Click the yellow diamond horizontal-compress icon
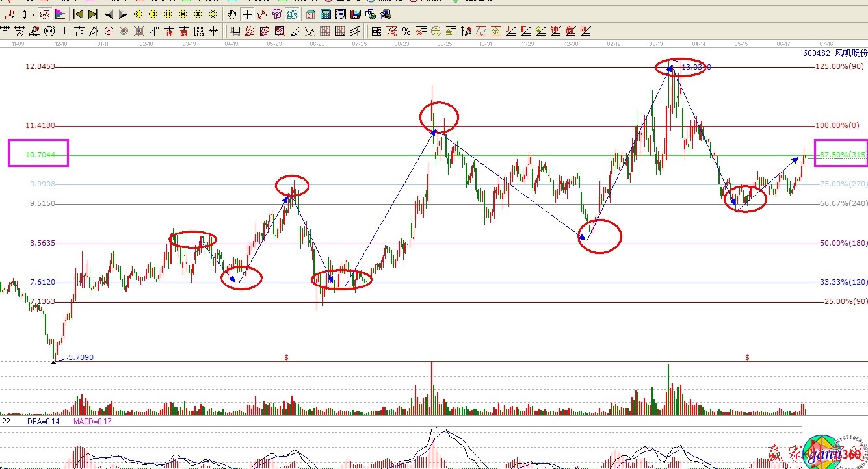868x469 pixels. (x=183, y=14)
